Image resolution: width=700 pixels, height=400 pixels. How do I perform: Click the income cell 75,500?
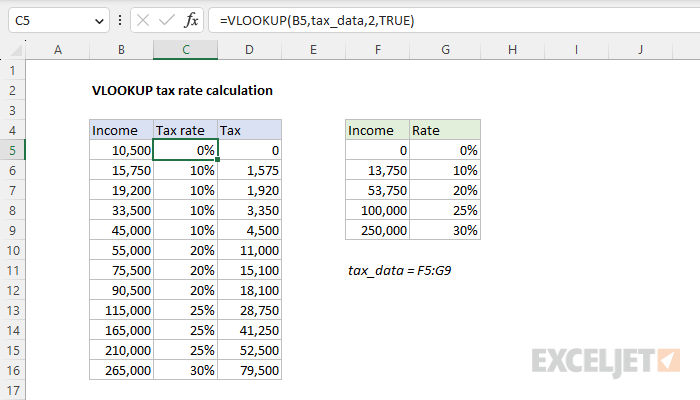click(x=121, y=270)
